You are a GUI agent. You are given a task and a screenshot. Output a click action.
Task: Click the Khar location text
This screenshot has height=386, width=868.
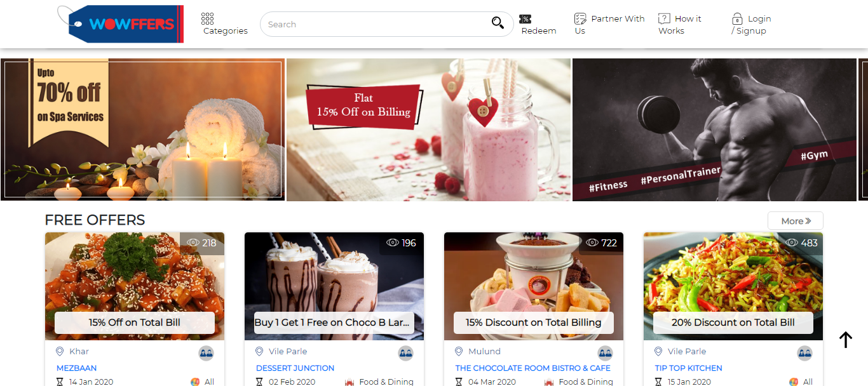[79, 351]
